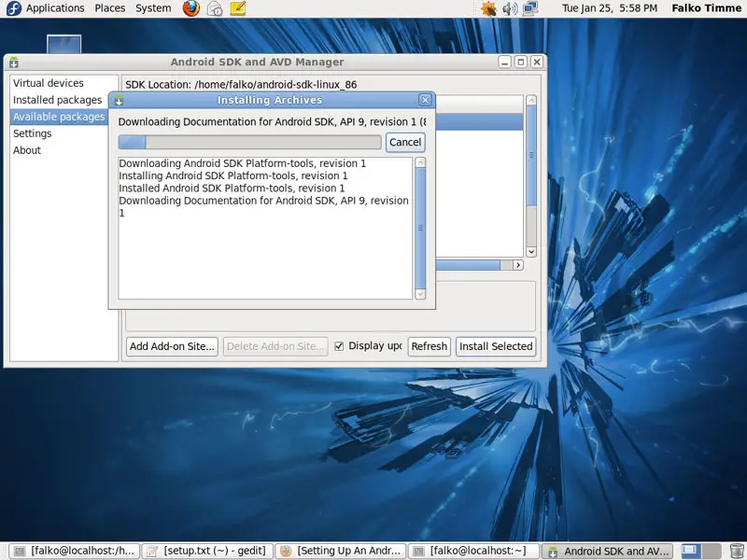
Task: Open the volume control tray icon
Action: [x=510, y=8]
